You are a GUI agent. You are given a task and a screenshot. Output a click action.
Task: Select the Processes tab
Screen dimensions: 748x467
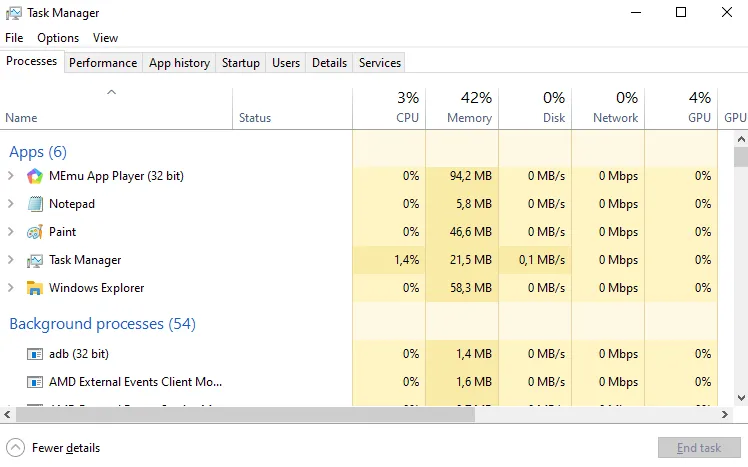(x=31, y=61)
